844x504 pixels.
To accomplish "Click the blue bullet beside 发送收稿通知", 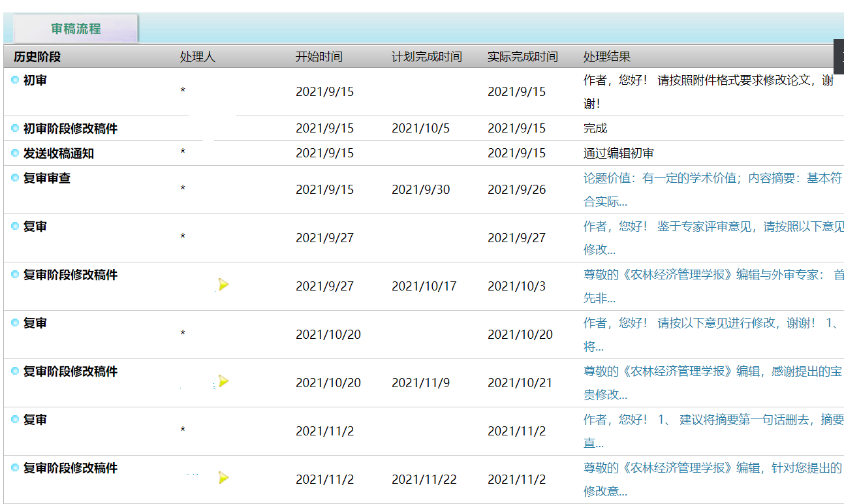I will click(15, 153).
